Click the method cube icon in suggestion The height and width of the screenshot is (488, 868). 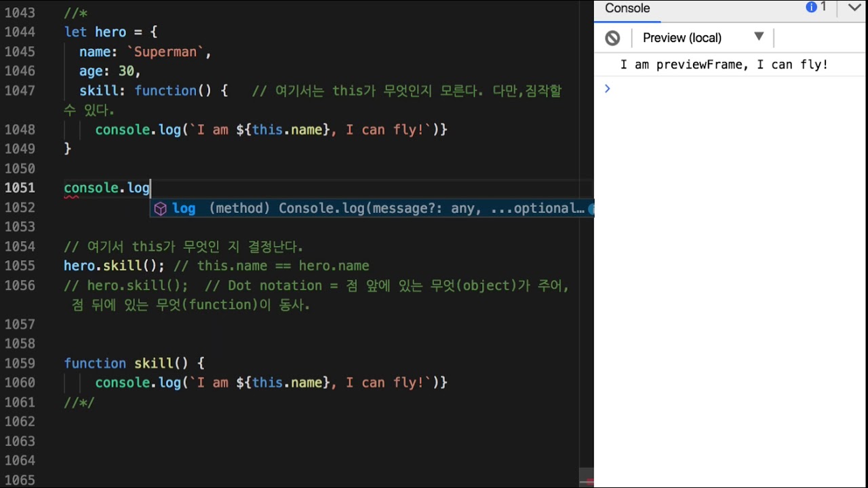160,209
